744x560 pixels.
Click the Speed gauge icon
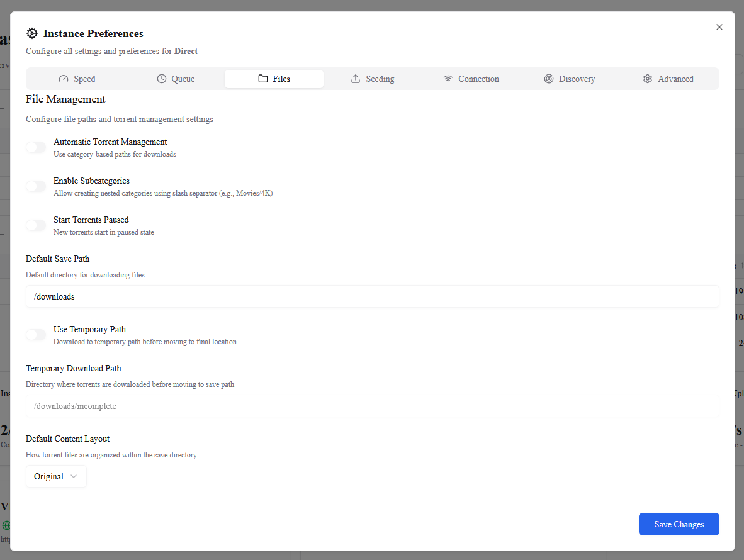pos(63,79)
